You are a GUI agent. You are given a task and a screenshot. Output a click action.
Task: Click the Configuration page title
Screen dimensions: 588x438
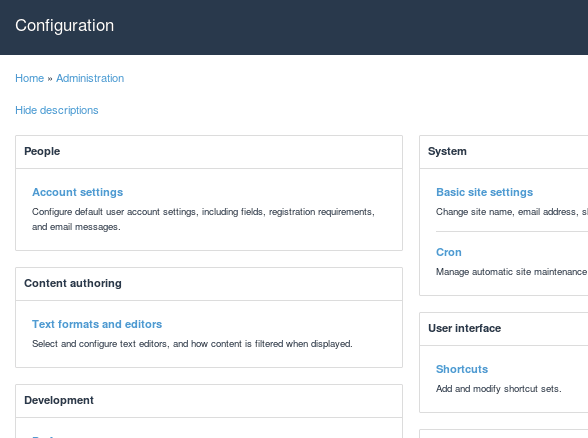click(x=64, y=26)
